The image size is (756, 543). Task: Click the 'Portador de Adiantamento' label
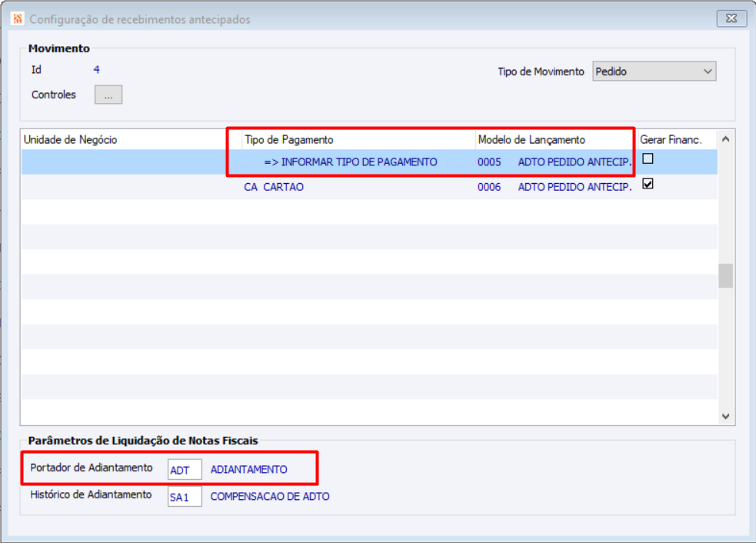pyautogui.click(x=91, y=468)
